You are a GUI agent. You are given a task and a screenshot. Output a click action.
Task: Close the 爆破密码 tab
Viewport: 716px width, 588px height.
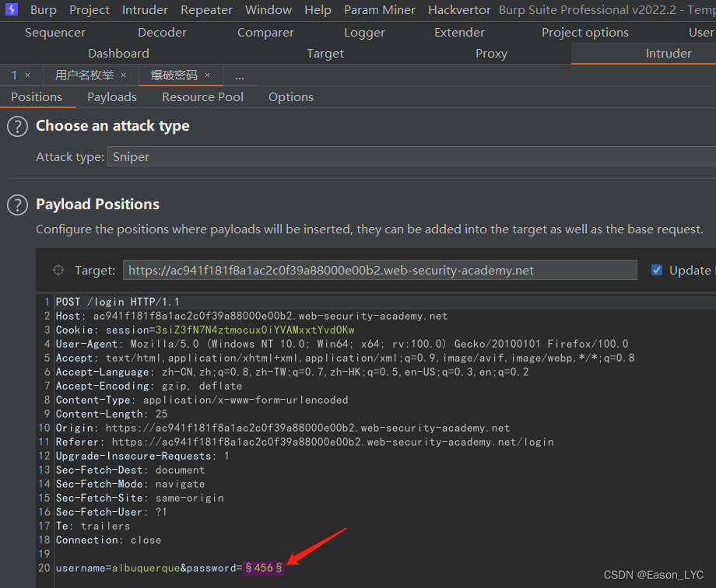[x=207, y=75]
